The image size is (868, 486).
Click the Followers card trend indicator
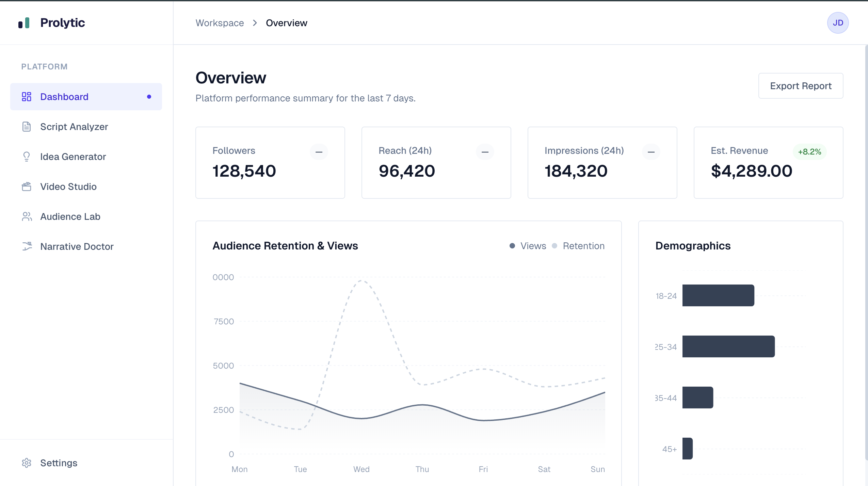(319, 152)
